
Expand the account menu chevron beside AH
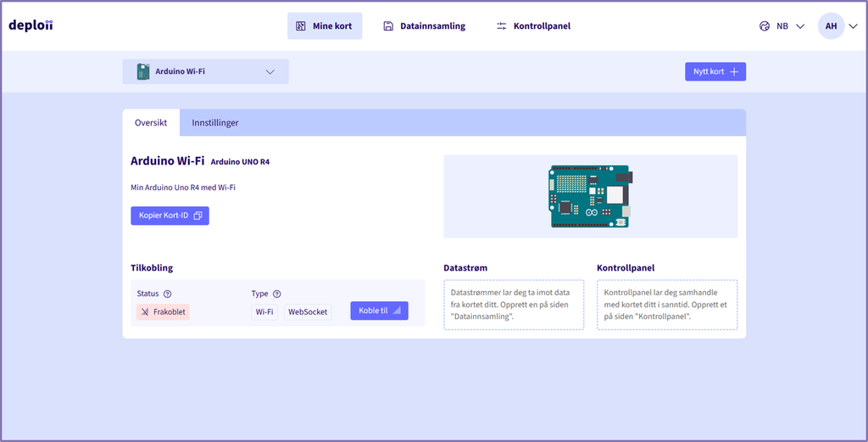853,26
